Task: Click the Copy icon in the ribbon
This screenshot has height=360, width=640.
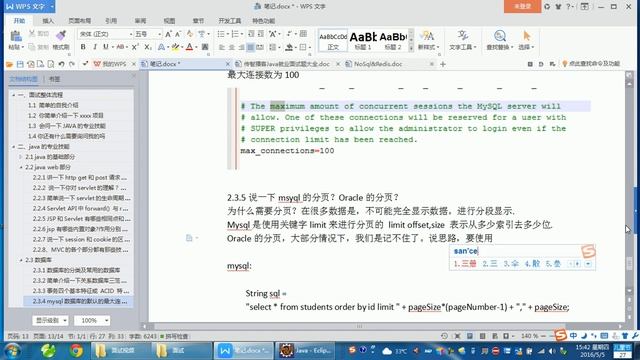Action: tap(32, 47)
